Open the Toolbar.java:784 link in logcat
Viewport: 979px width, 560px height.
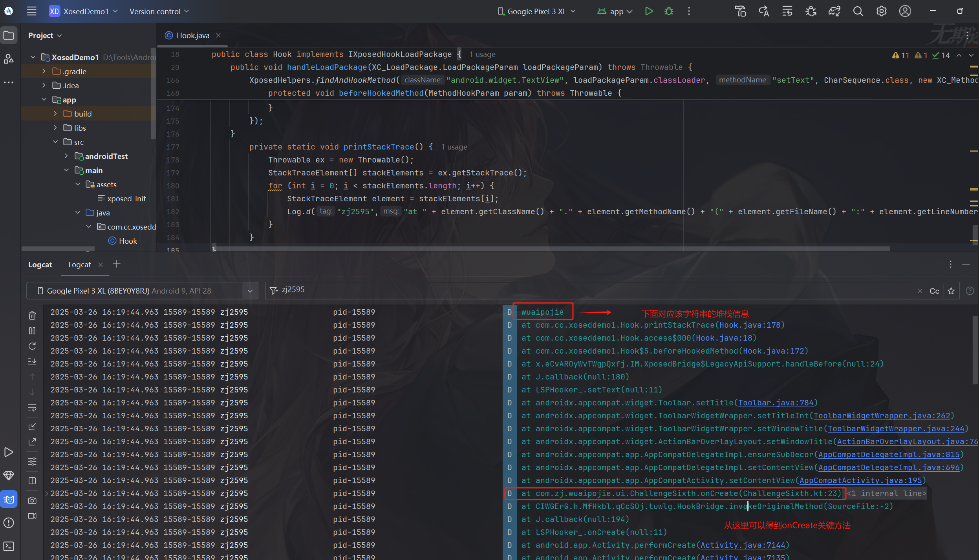[776, 403]
